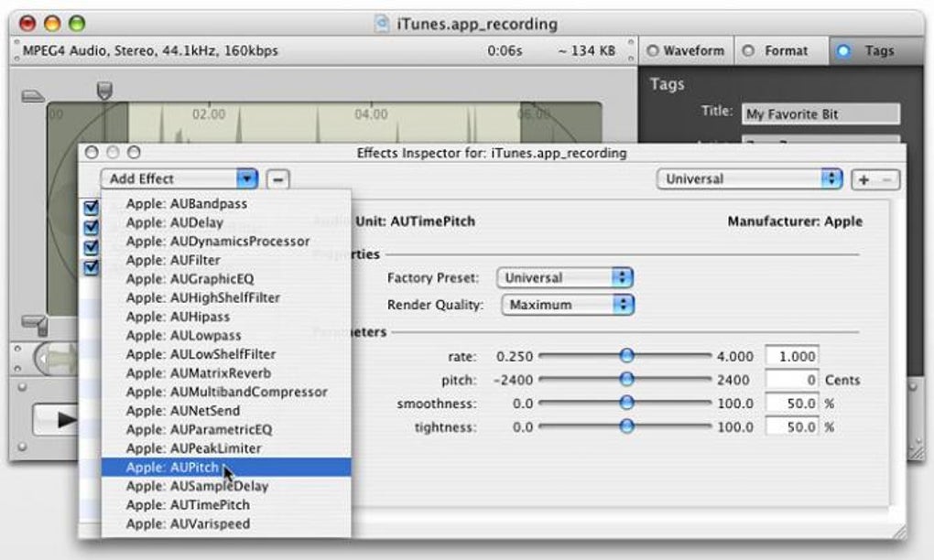Click the minus icon to delete the current preset
934x560 pixels.
click(885, 179)
